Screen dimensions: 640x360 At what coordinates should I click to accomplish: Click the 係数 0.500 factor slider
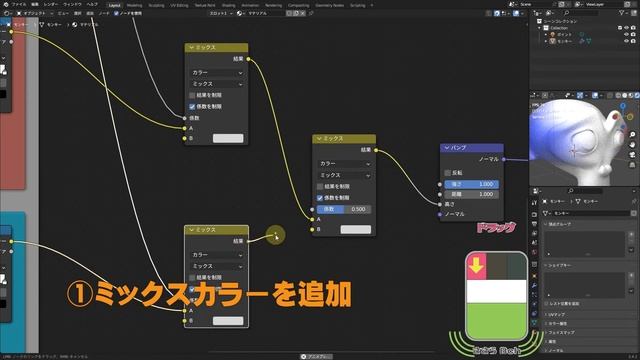(x=344, y=209)
